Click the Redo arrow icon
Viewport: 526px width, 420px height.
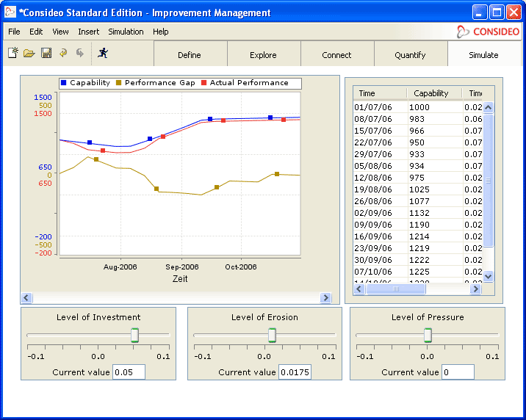coord(80,53)
